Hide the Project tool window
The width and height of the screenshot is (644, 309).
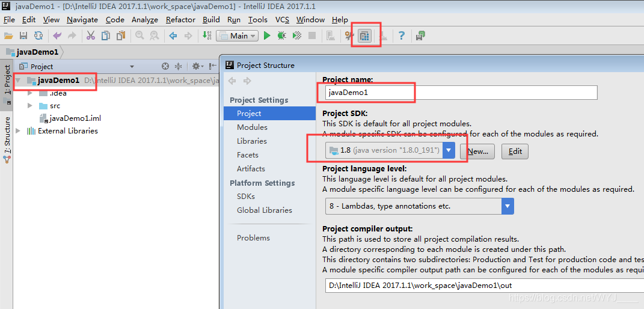coord(213,67)
